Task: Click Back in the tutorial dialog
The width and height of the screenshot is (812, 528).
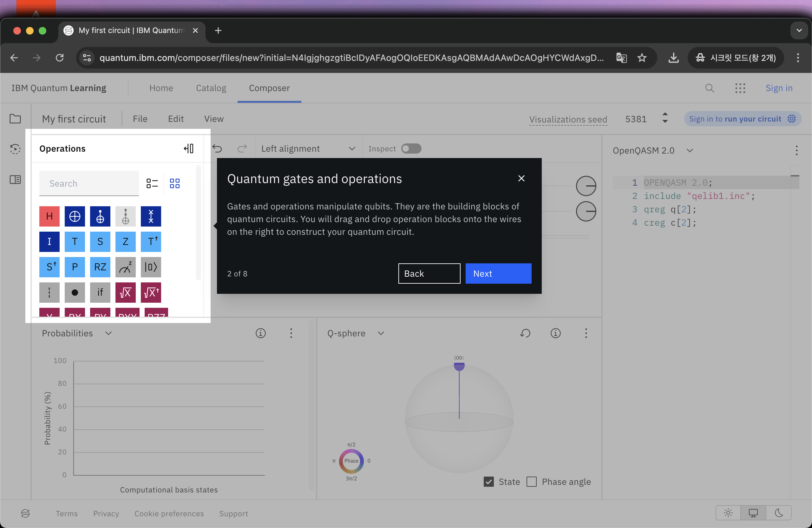Action: point(429,274)
